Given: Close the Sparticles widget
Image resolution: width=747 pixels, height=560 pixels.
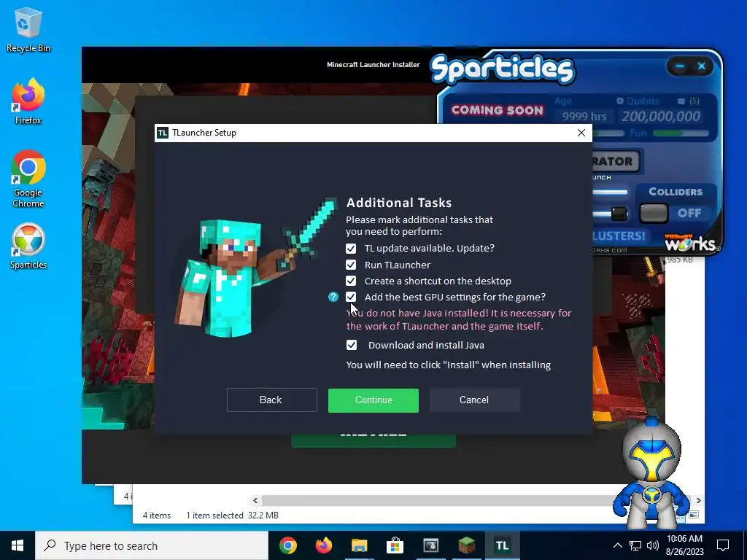Looking at the screenshot, I should [702, 66].
